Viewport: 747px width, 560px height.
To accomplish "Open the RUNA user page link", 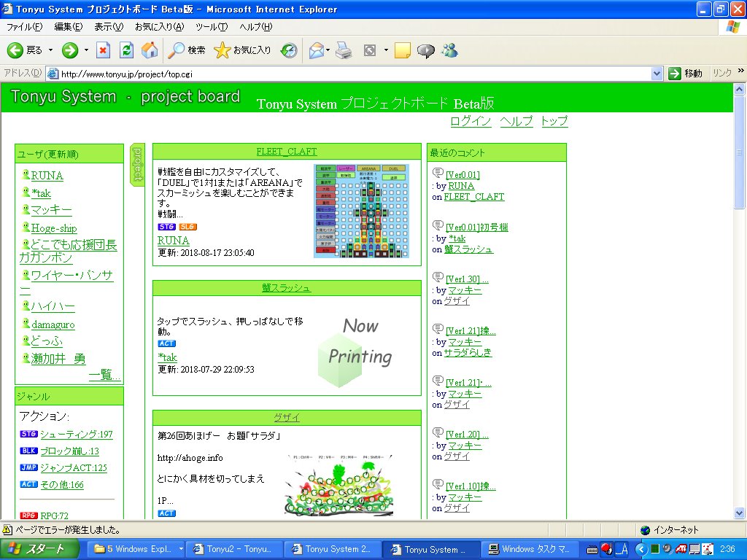I will (x=47, y=175).
